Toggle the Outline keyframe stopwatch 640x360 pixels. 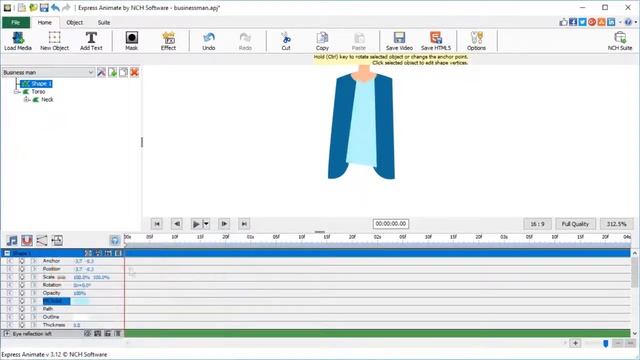pyautogui.click(x=22, y=317)
